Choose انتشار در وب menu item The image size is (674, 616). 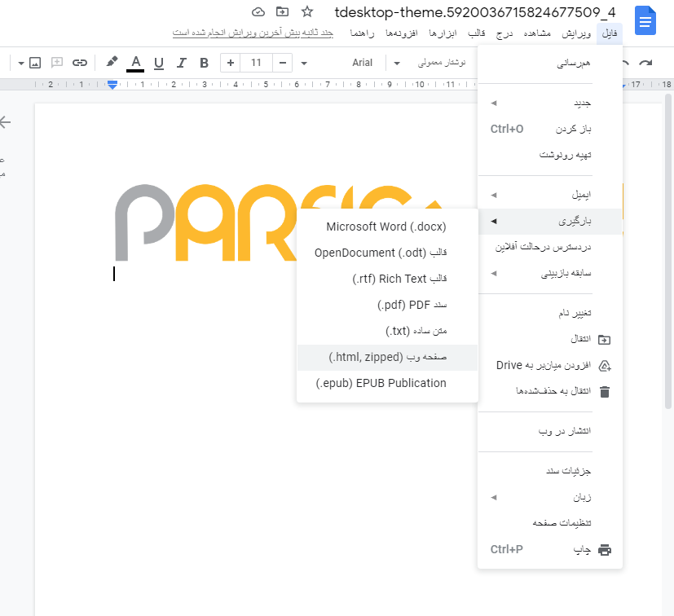pyautogui.click(x=550, y=431)
